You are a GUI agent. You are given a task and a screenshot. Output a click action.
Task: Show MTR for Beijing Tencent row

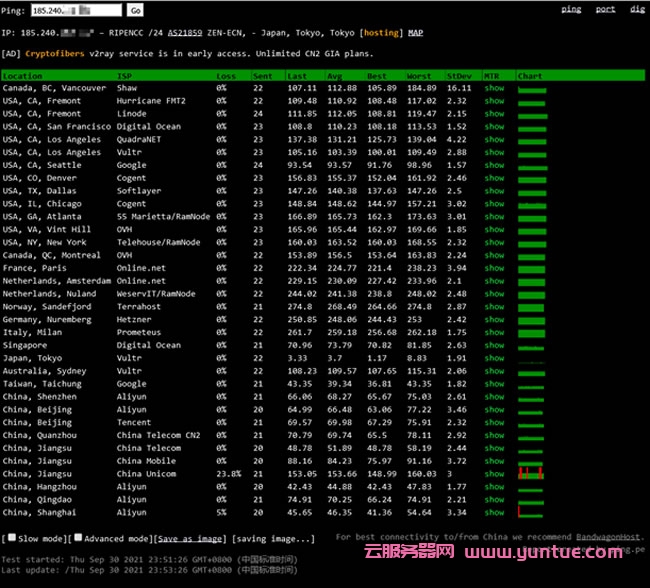pyautogui.click(x=494, y=422)
